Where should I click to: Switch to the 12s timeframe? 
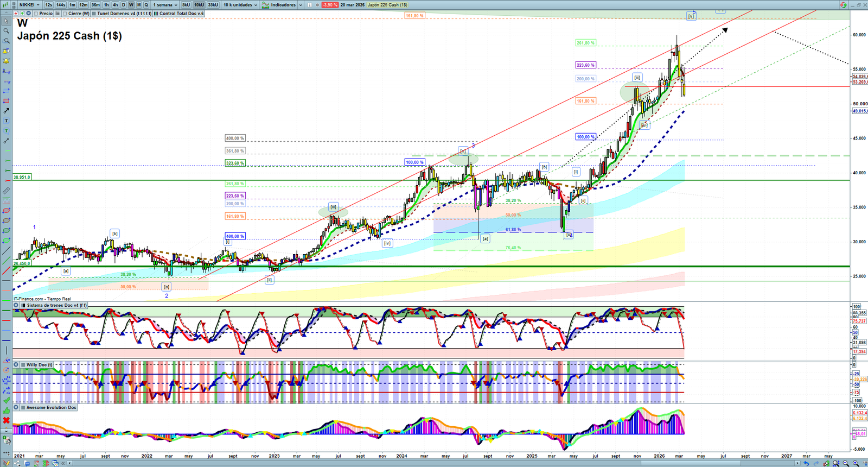49,5
